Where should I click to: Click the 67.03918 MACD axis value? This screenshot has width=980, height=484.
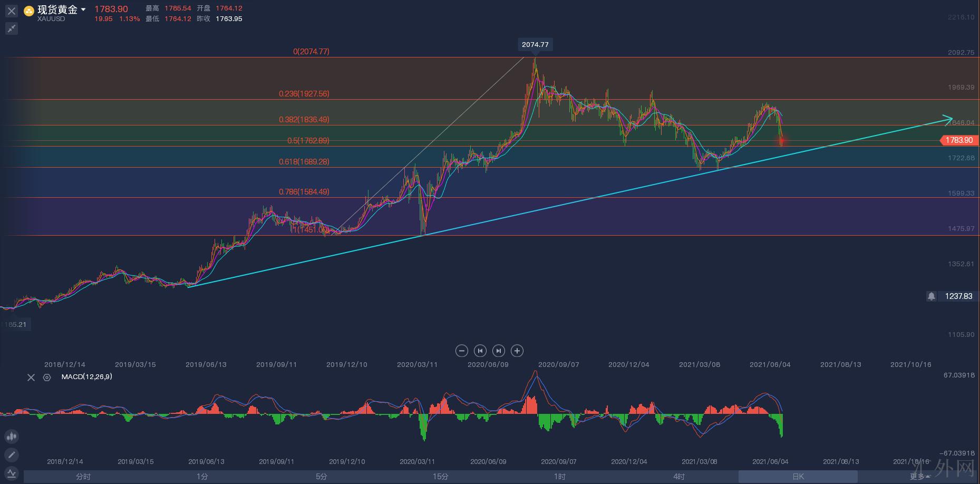click(x=959, y=375)
